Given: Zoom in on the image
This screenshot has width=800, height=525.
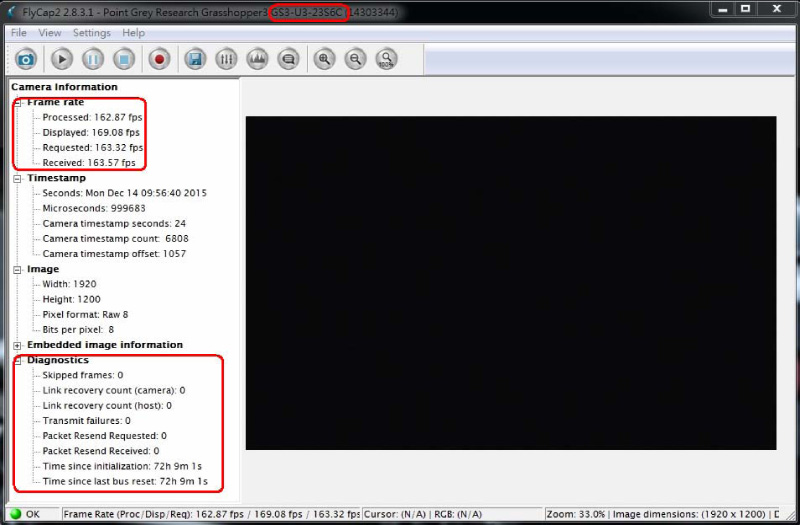Looking at the screenshot, I should 324,59.
